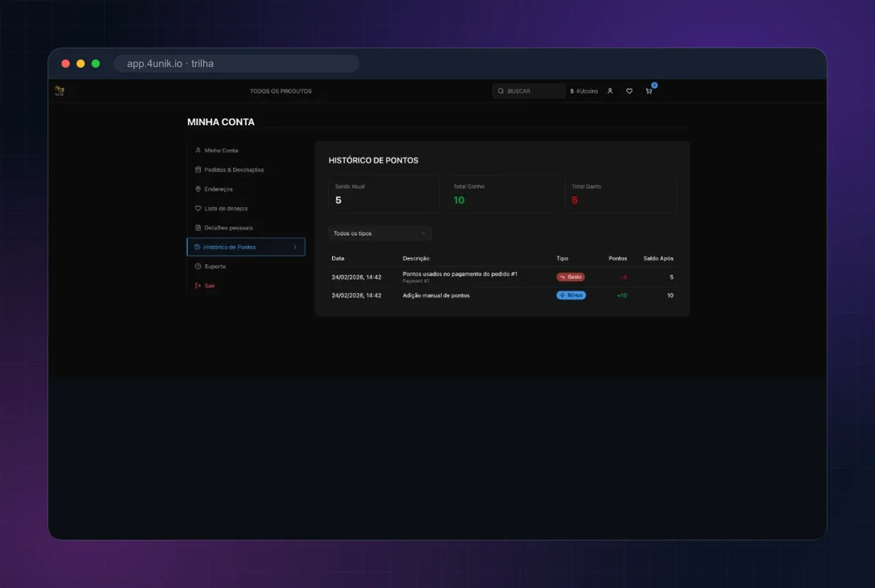Open the shopping cart icon
The image size is (875, 588).
(x=649, y=91)
